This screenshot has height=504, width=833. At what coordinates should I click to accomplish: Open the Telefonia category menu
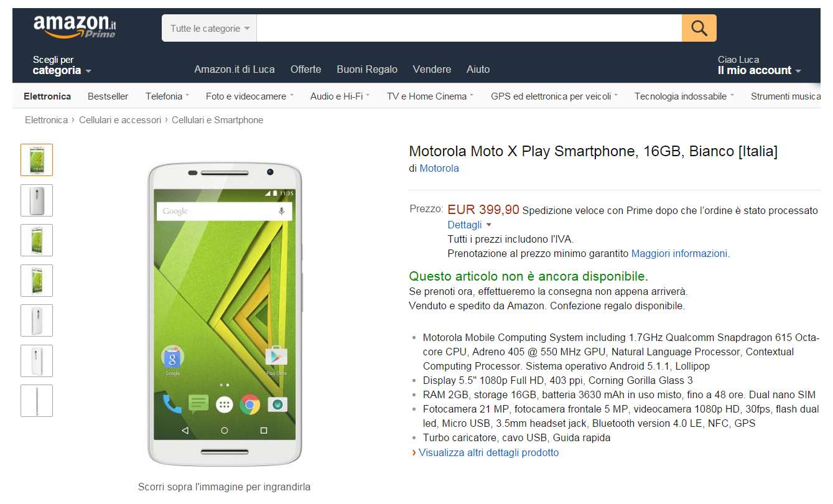[x=167, y=96]
